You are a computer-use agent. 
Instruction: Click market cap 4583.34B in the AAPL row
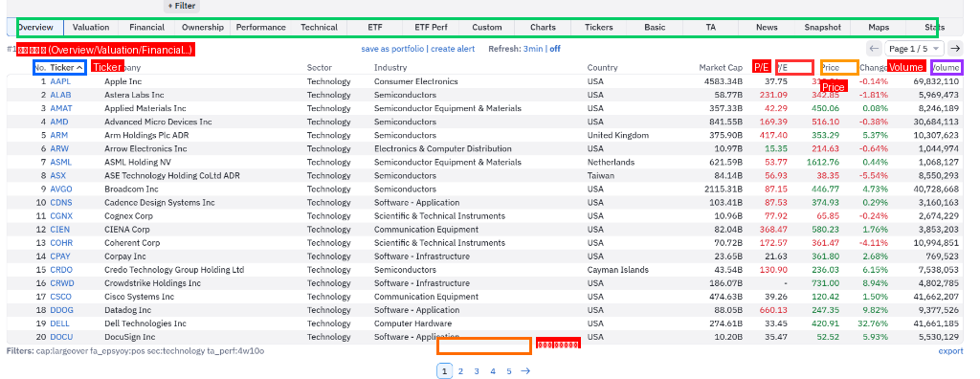(x=724, y=81)
